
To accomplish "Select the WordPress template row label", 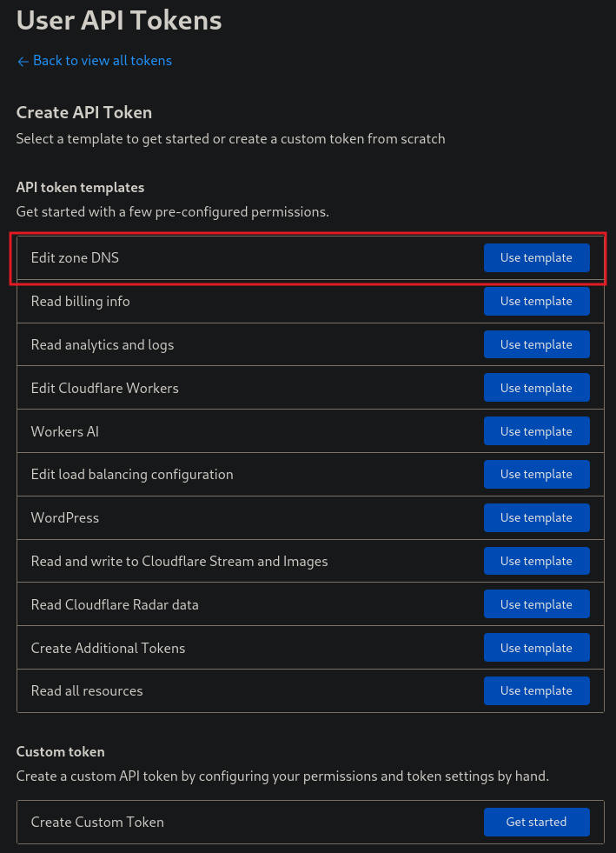I will [64, 518].
